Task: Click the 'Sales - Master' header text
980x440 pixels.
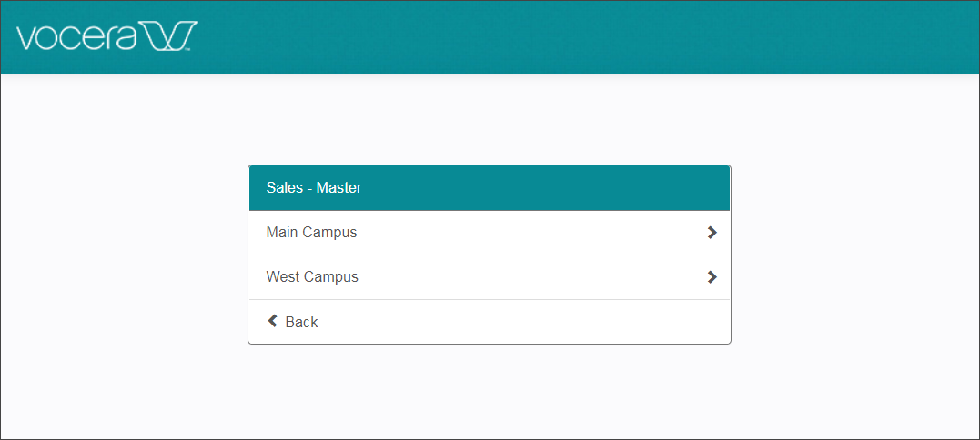Action: pos(314,188)
